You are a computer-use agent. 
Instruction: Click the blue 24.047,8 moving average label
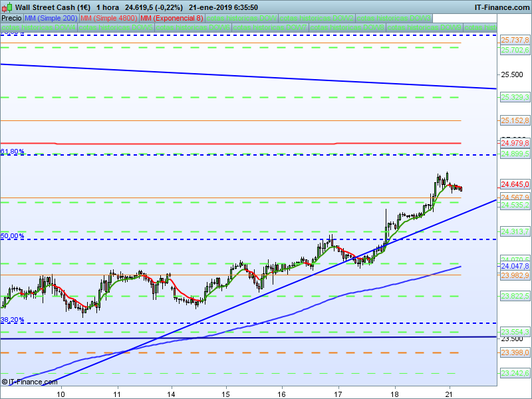point(515,266)
